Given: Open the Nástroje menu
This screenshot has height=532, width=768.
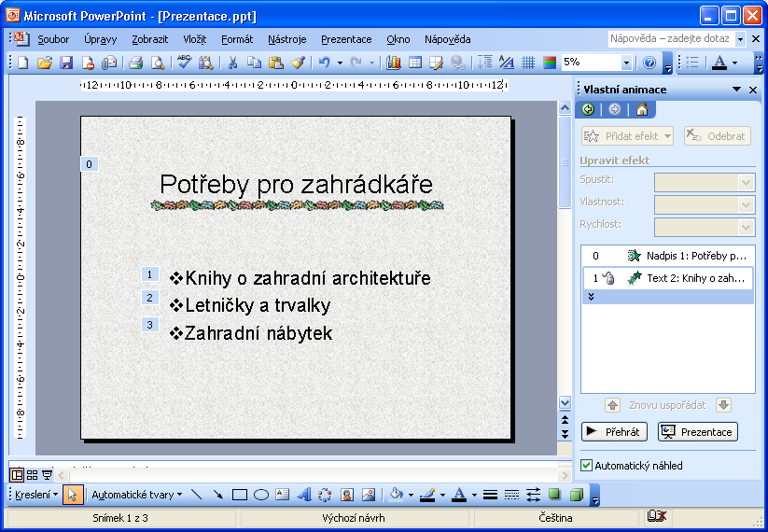Looking at the screenshot, I should [287, 39].
